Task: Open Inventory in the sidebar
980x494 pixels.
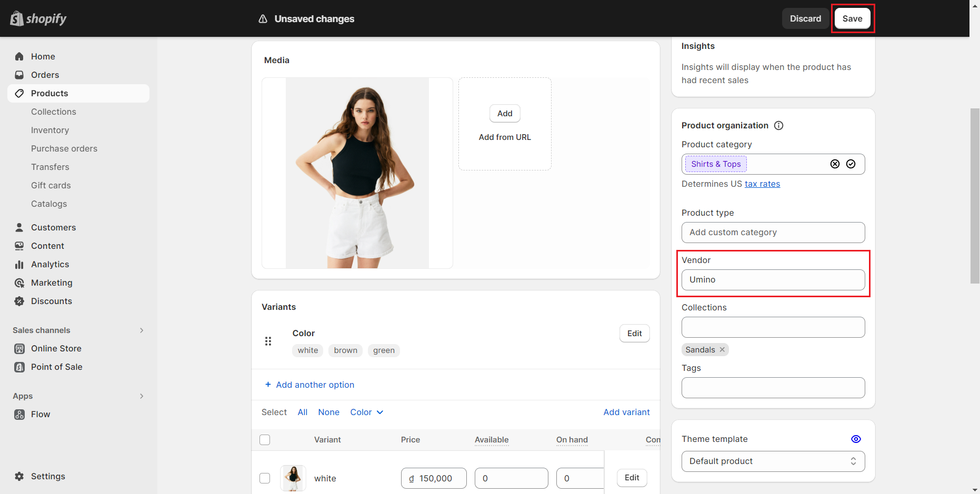Action: click(x=50, y=130)
